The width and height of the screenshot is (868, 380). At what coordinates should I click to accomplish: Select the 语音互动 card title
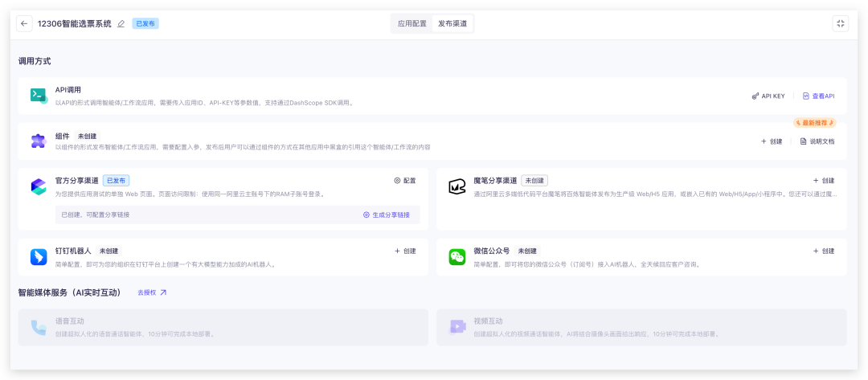(x=69, y=321)
